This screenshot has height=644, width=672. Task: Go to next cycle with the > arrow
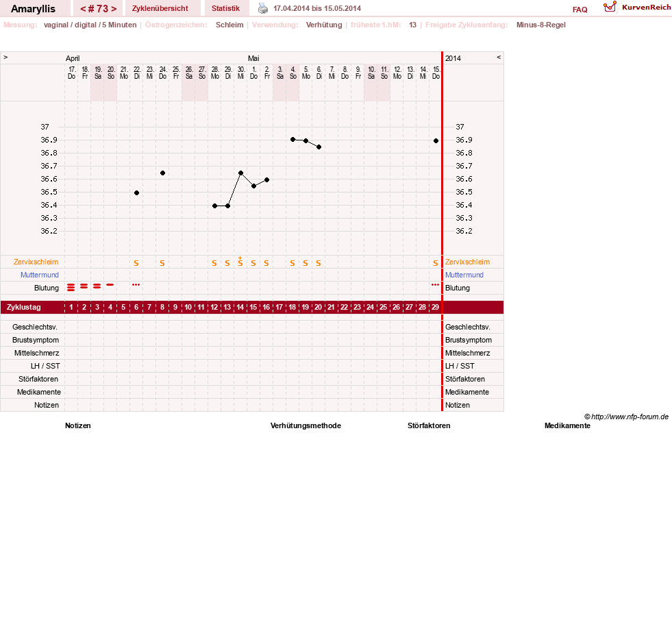[114, 9]
